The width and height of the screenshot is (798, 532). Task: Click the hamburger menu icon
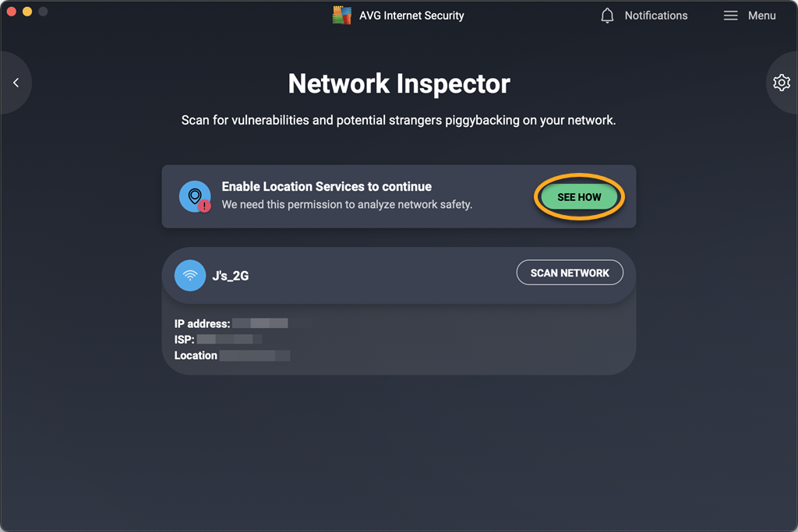pos(730,16)
